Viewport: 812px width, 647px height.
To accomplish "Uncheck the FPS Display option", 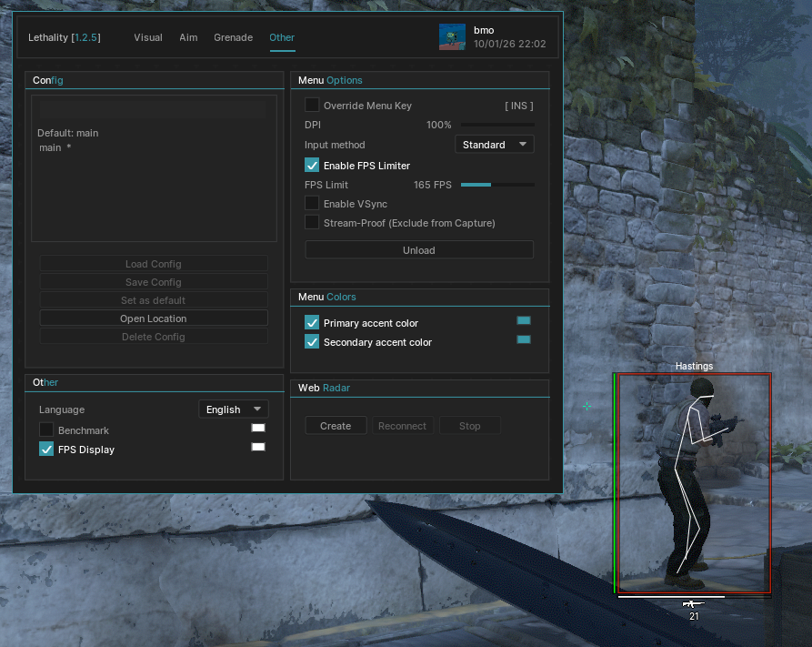I will coord(46,449).
